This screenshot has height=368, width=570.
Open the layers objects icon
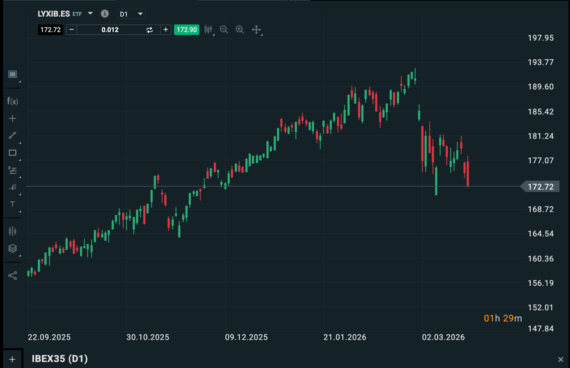13,248
